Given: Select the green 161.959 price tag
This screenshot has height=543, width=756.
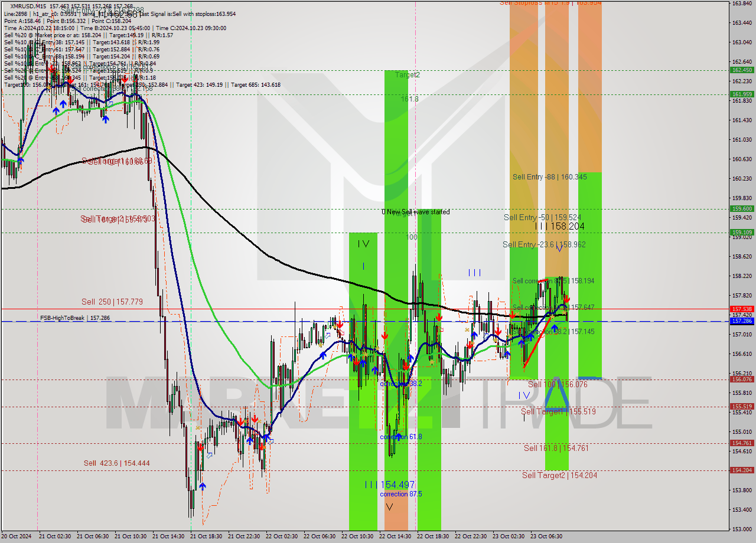Looking at the screenshot, I should [x=742, y=94].
